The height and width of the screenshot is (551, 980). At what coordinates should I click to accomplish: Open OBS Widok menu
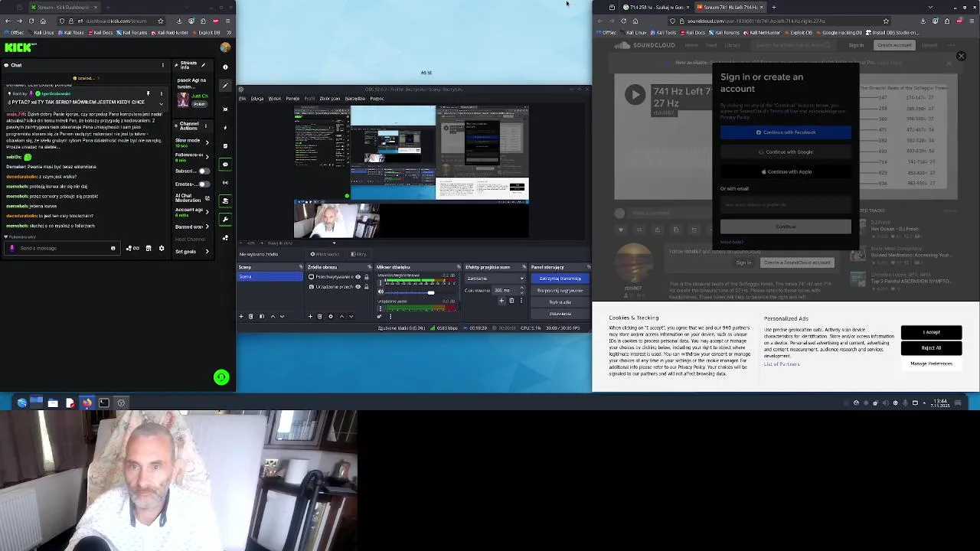[274, 99]
